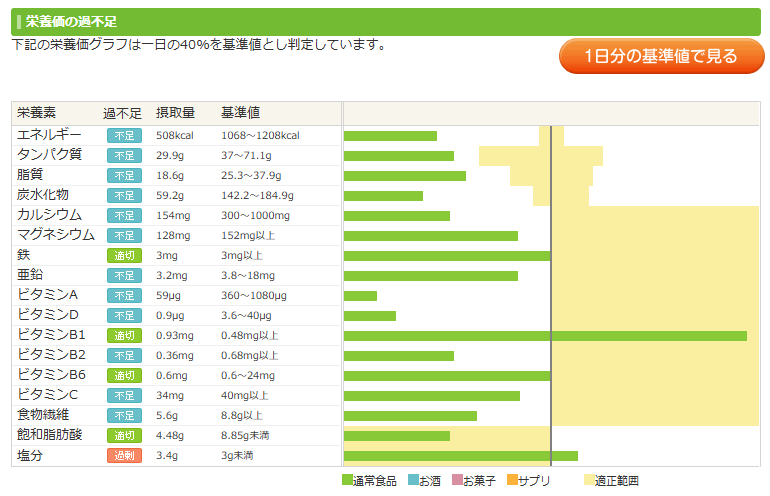Select the pink お菓子 legend swatch
This screenshot has width=770, height=496.
tap(458, 481)
